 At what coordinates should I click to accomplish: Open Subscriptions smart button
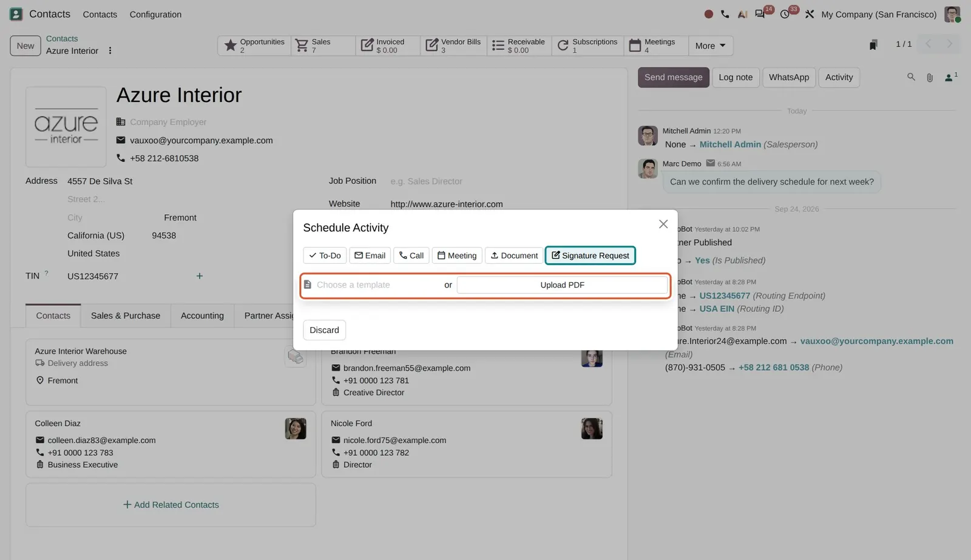[587, 46]
